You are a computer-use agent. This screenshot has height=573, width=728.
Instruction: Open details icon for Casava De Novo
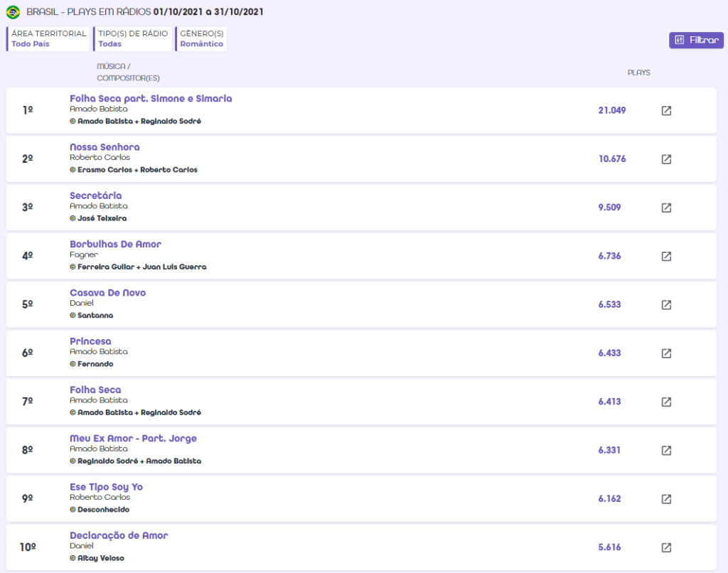click(666, 305)
